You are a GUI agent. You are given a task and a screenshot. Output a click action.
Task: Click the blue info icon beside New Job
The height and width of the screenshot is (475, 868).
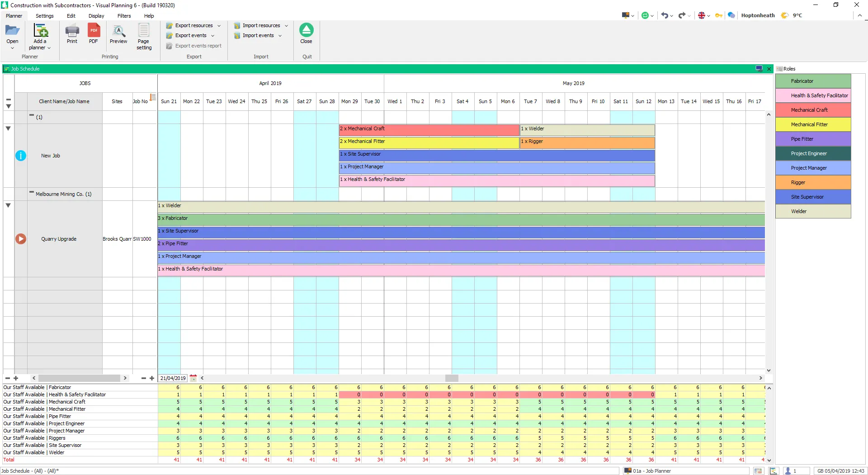[x=21, y=156]
